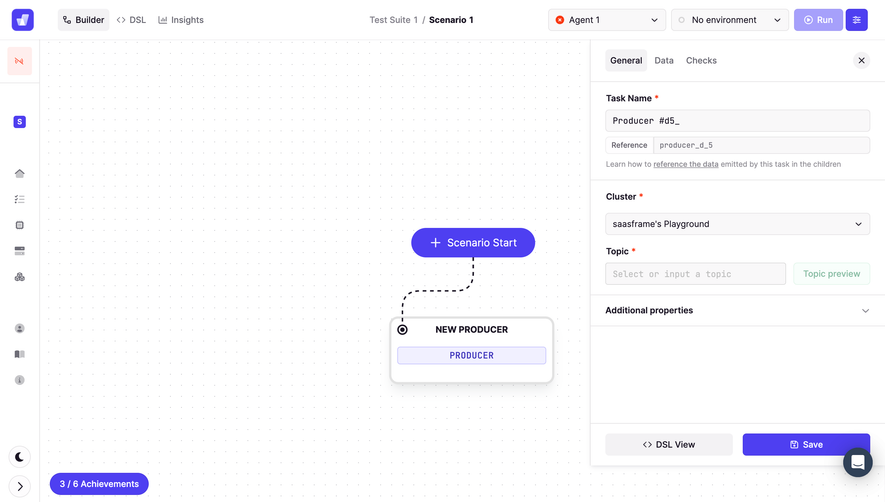Viewport: 885px width, 502px height.
Task: Expand Additional properties section
Action: [737, 311]
